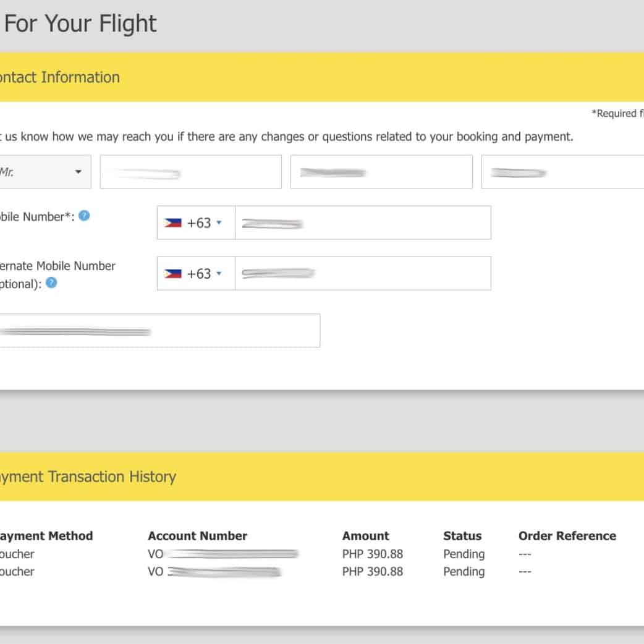
Task: Click the Pending status in the first voucher row
Action: [x=464, y=554]
